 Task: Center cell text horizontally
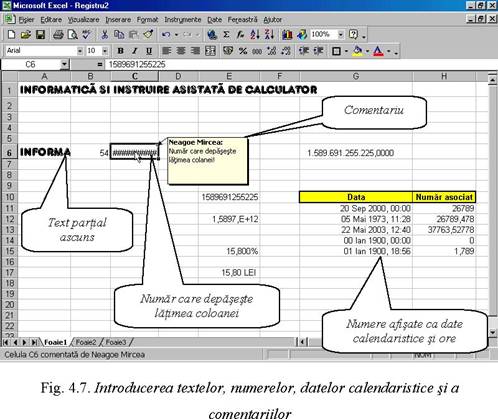pyautogui.click(x=181, y=51)
